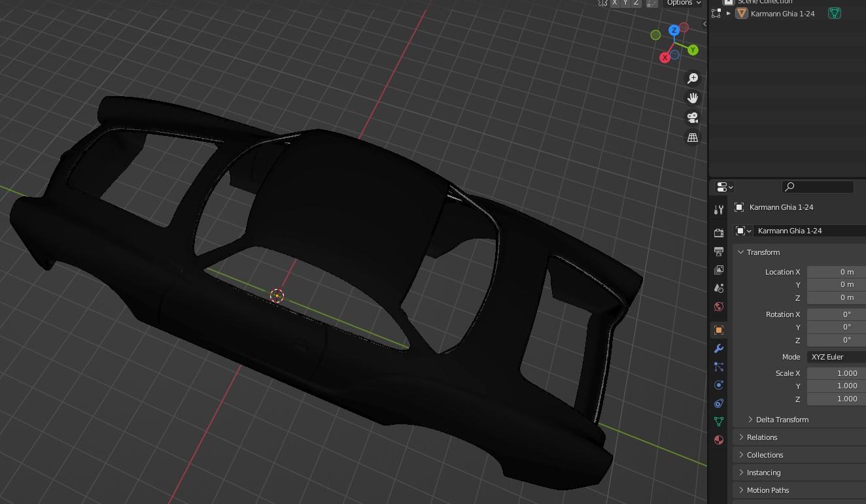Toggle auto-merge icon beside Options
The image size is (866, 504).
[651, 3]
